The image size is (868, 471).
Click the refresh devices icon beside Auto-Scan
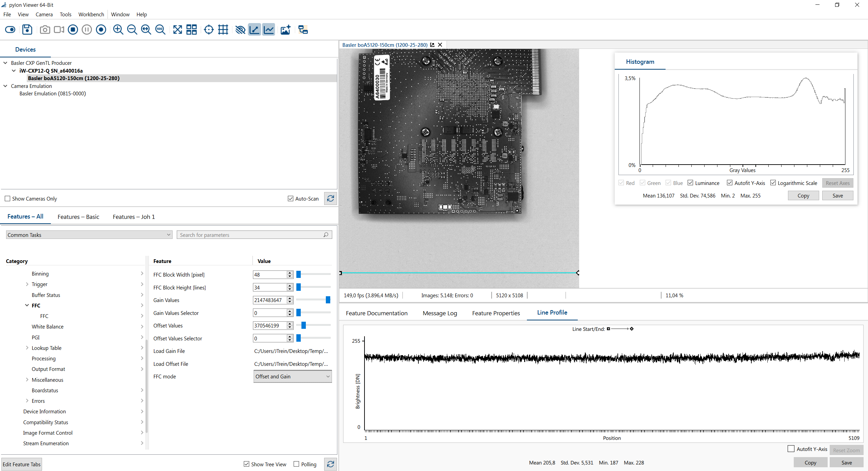pos(331,199)
